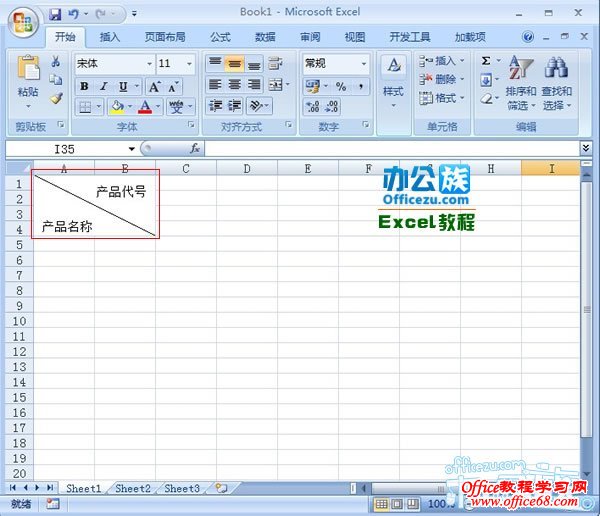Select column D header
The width and height of the screenshot is (600, 516).
[x=247, y=168]
